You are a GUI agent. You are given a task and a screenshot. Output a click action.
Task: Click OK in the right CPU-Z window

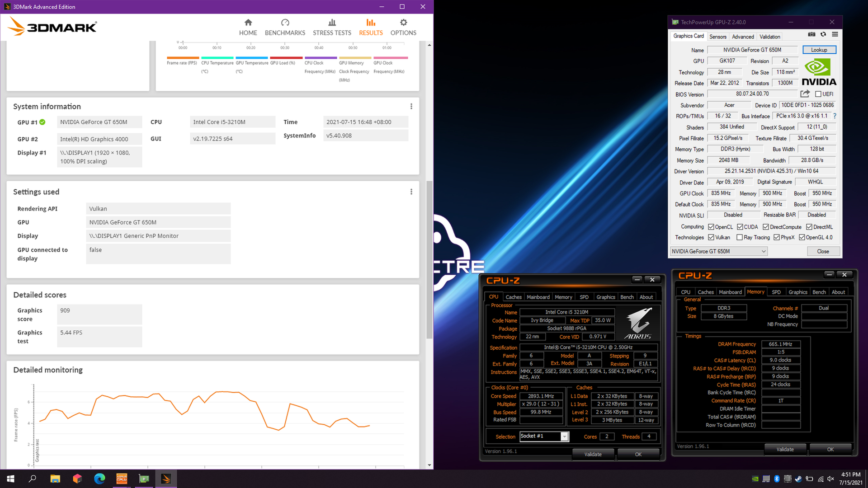[830, 449]
